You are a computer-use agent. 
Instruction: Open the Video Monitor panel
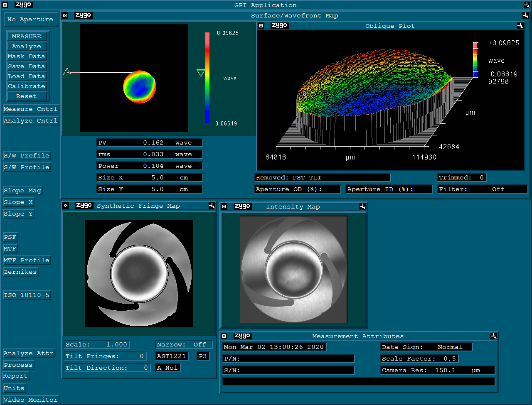30,400
